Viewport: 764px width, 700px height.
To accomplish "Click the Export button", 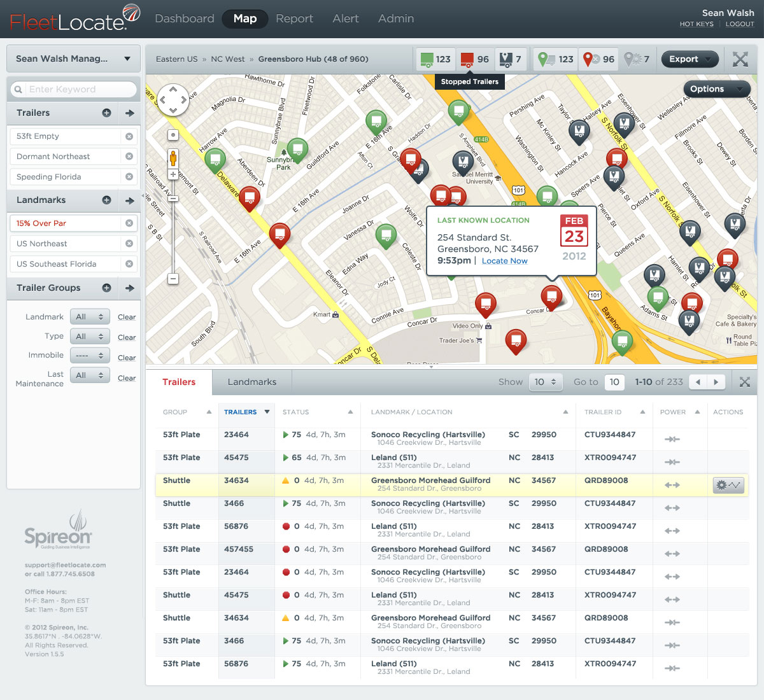I will point(690,59).
